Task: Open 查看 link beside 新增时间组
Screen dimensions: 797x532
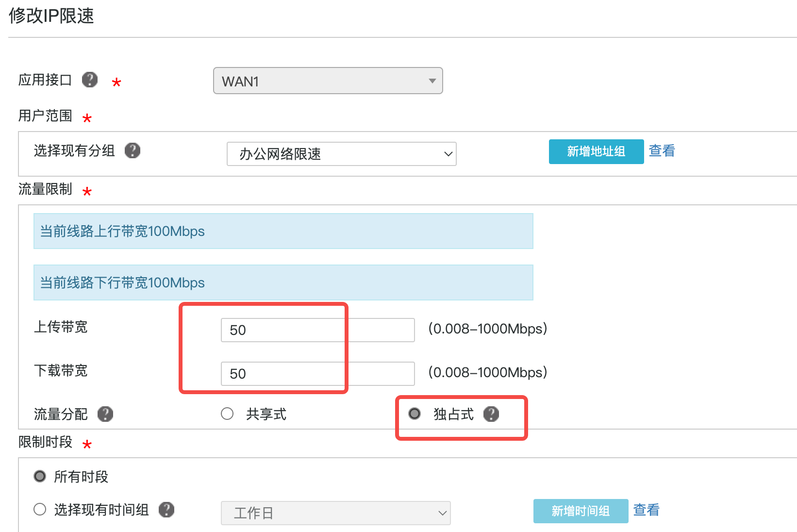Action: (646, 510)
